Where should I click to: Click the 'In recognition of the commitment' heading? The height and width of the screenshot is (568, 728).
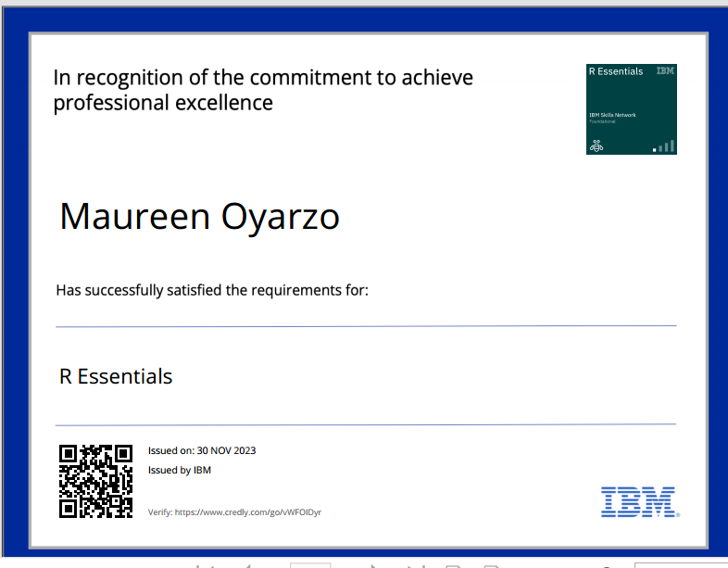[x=263, y=90]
